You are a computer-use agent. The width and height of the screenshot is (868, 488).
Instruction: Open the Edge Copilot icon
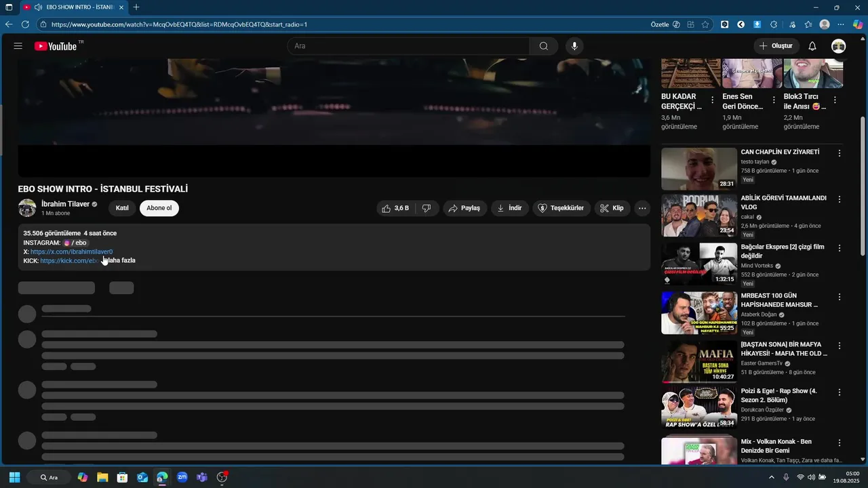tap(858, 24)
